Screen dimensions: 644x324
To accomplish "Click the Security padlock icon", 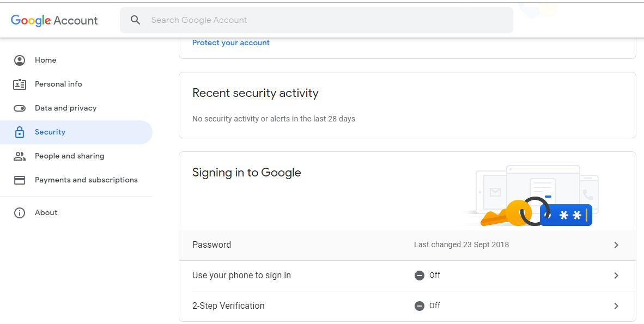I will pyautogui.click(x=20, y=132).
